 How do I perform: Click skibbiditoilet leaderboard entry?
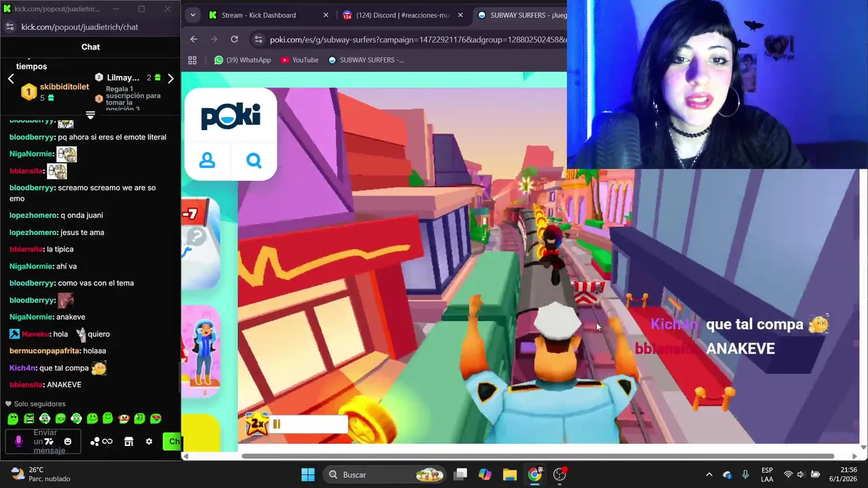tap(56, 92)
